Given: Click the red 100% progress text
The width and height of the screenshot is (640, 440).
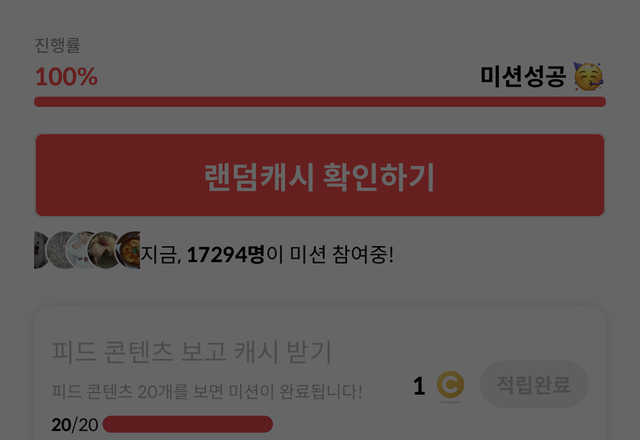Looking at the screenshot, I should click(67, 77).
